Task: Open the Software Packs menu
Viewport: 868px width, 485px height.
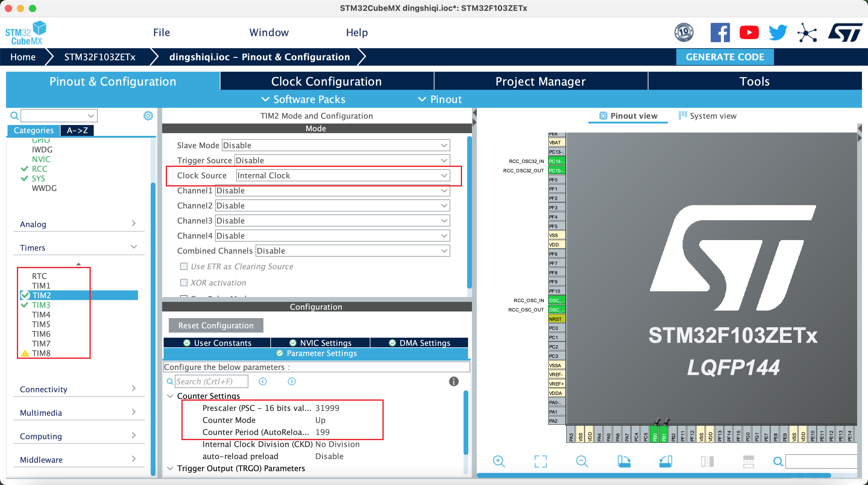Action: [303, 99]
